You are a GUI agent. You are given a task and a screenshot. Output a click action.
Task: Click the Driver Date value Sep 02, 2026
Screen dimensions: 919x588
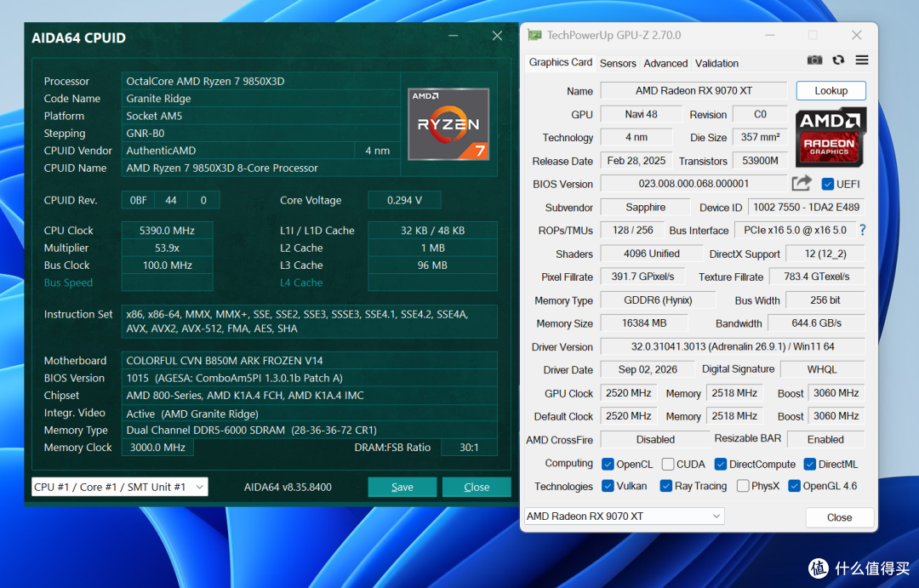pos(648,369)
